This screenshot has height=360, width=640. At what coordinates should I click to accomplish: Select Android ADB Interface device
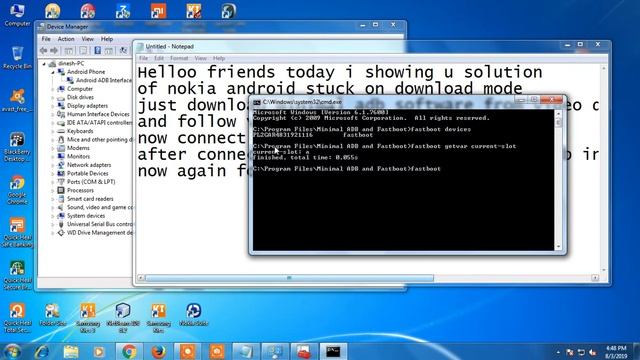[x=104, y=80]
